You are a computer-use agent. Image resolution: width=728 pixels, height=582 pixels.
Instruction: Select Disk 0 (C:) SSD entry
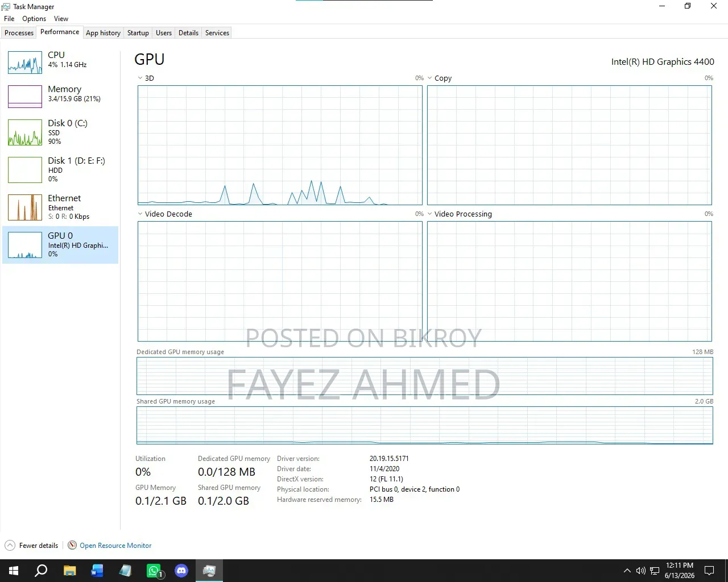60,132
